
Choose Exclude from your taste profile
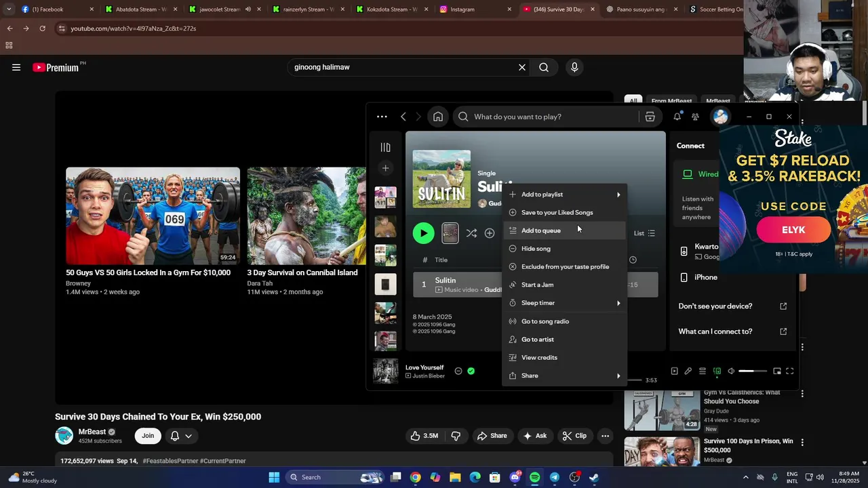pos(564,266)
